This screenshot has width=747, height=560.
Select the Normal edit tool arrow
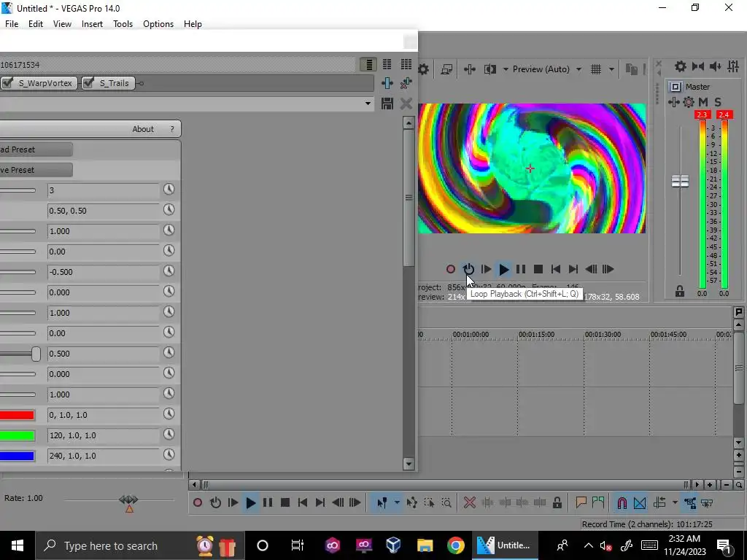(x=382, y=503)
